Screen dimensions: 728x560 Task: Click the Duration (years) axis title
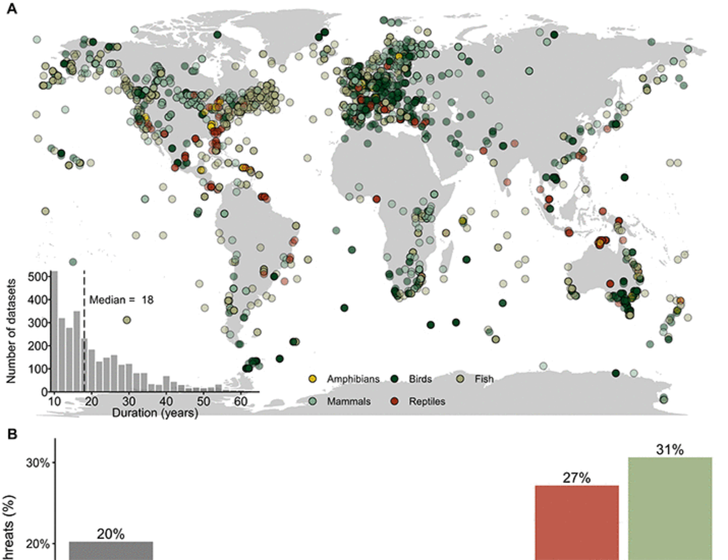tap(155, 413)
